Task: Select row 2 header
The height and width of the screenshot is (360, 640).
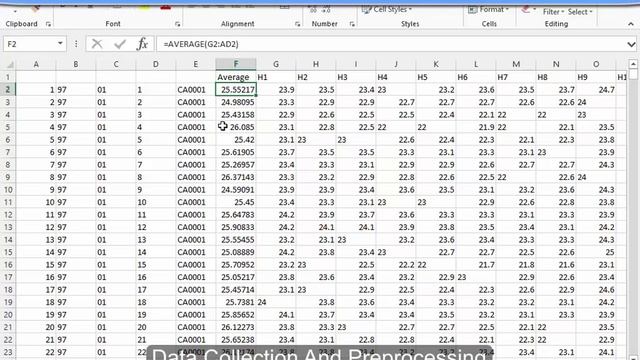Action: click(x=8, y=89)
